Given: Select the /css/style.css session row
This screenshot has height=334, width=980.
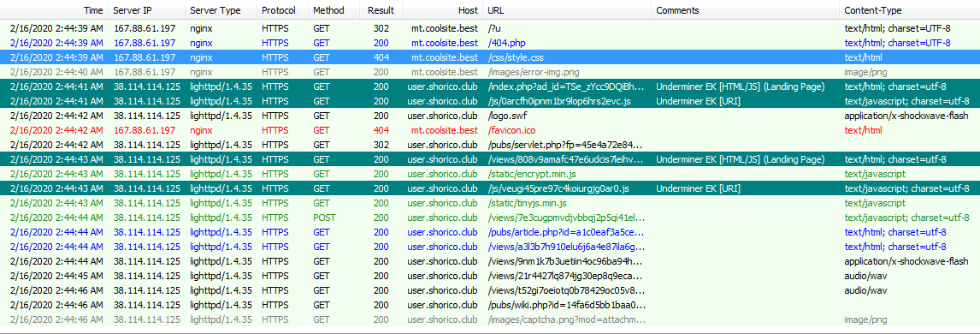Looking at the screenshot, I should (x=490, y=57).
